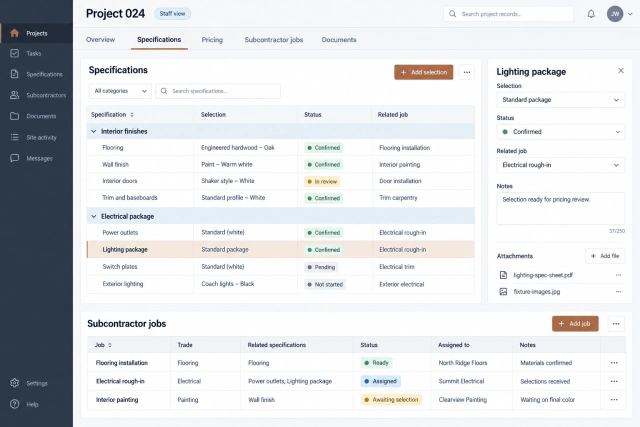Select the Interior doors row
Screen dimensions: 640x427
pyautogui.click(x=280, y=181)
